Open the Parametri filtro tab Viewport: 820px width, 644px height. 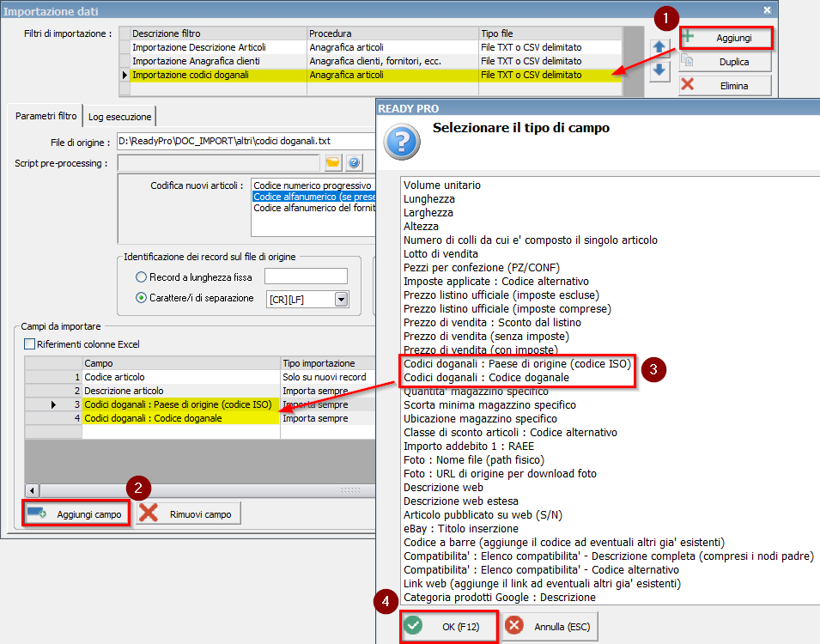[46, 116]
